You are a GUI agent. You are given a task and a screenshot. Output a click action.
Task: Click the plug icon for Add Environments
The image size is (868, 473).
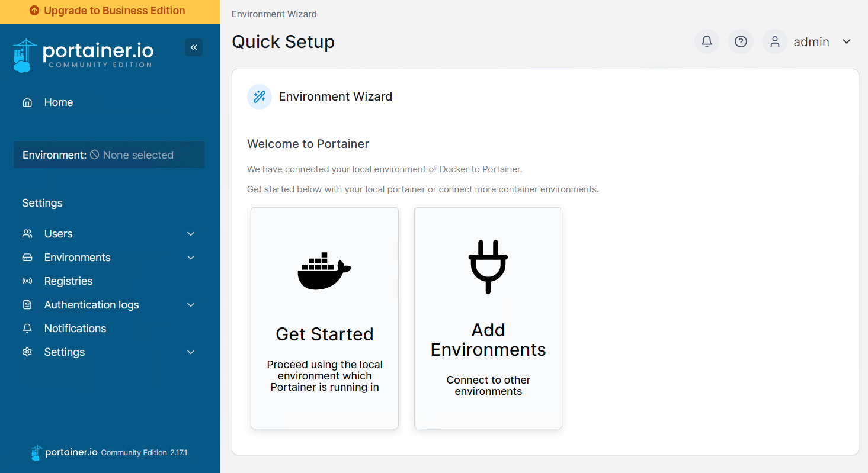[488, 266]
